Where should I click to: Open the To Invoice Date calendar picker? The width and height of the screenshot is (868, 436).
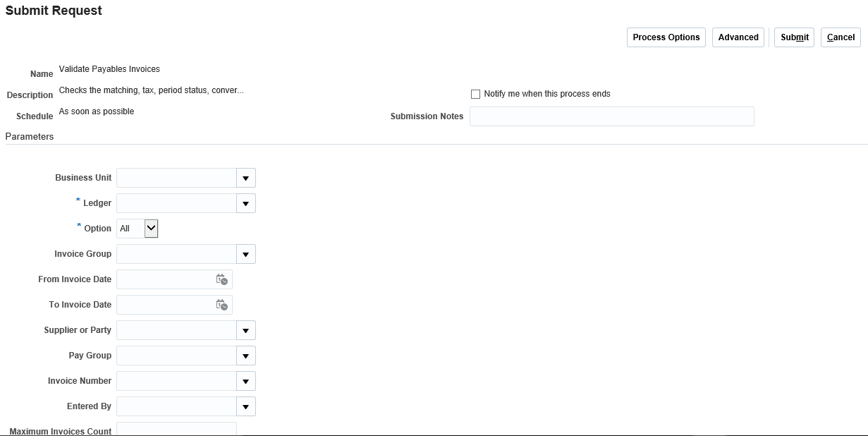(x=222, y=305)
